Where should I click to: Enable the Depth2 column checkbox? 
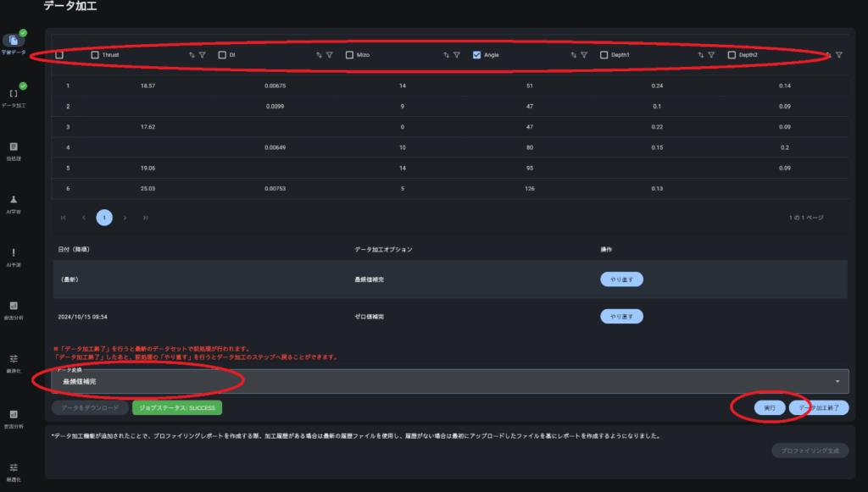tap(732, 55)
